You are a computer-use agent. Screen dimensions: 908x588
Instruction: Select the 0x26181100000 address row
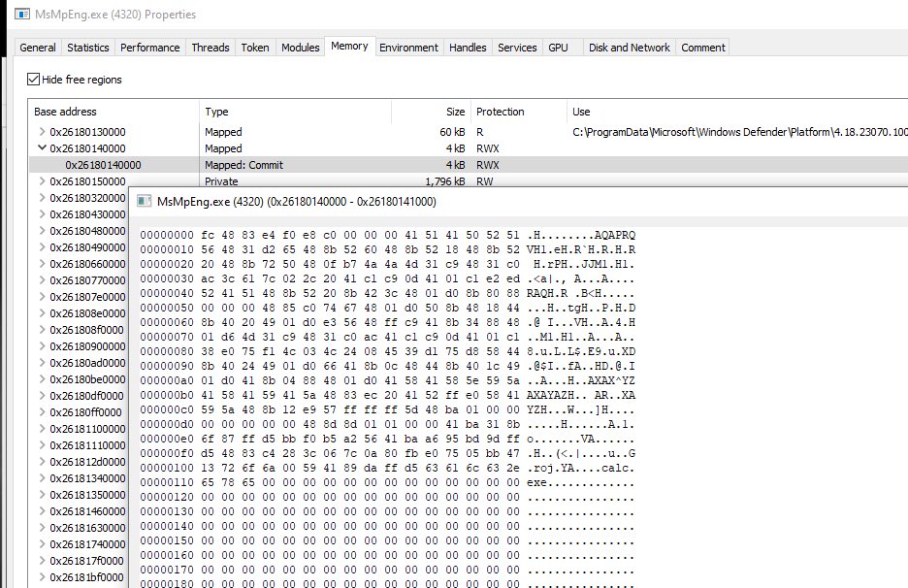87,429
